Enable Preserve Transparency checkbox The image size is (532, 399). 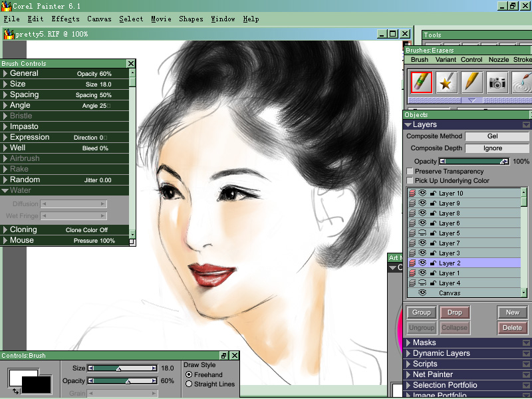[x=410, y=172]
